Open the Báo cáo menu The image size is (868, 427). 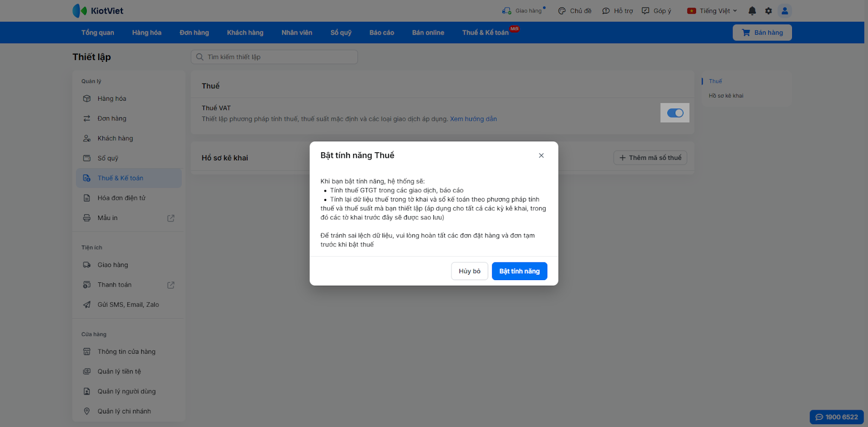point(381,33)
